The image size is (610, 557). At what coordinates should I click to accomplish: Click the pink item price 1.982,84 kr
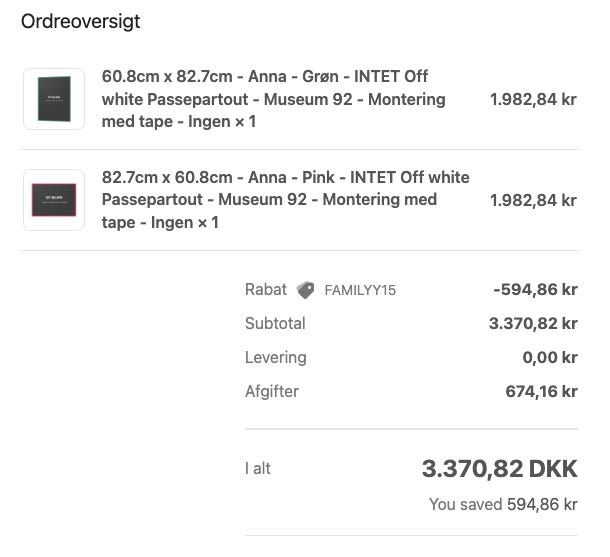[x=533, y=200]
